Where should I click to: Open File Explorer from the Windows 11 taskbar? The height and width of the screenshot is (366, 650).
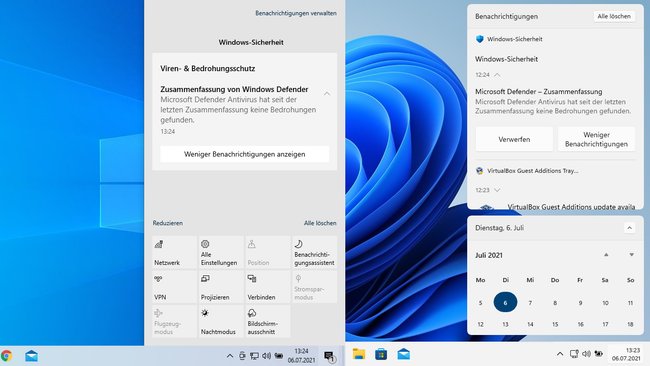[x=359, y=354]
